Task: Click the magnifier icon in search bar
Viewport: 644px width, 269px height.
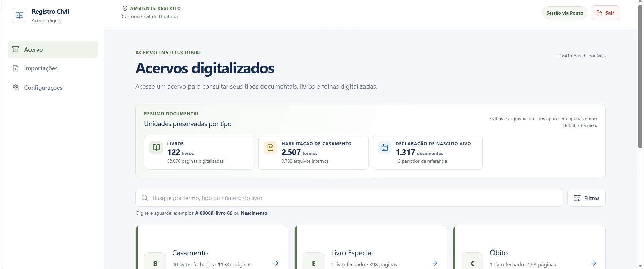Action: (145, 198)
